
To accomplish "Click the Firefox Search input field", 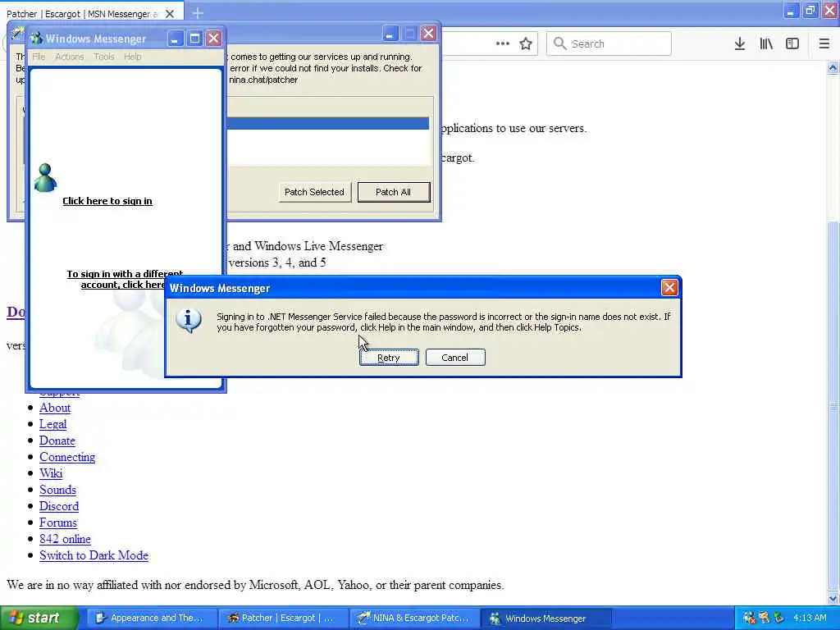I will click(x=609, y=43).
